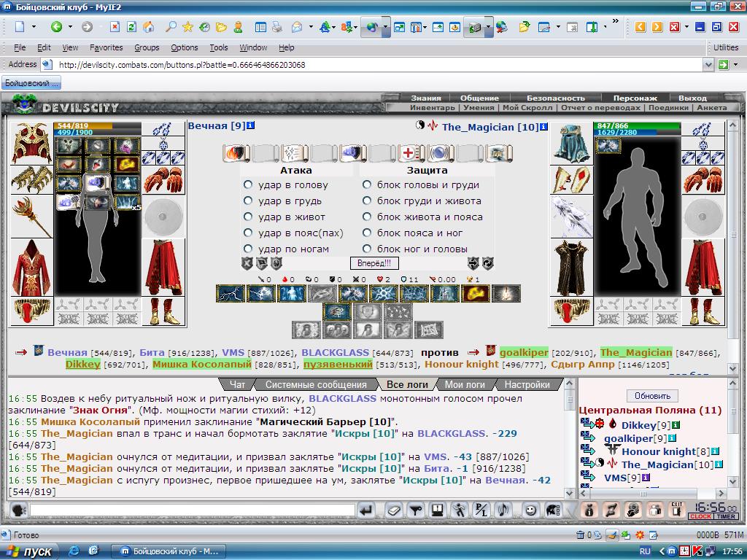Image resolution: width=747 pixels, height=560 pixels.
Task: Click private message icon next to Dikkey
Action: click(x=587, y=424)
